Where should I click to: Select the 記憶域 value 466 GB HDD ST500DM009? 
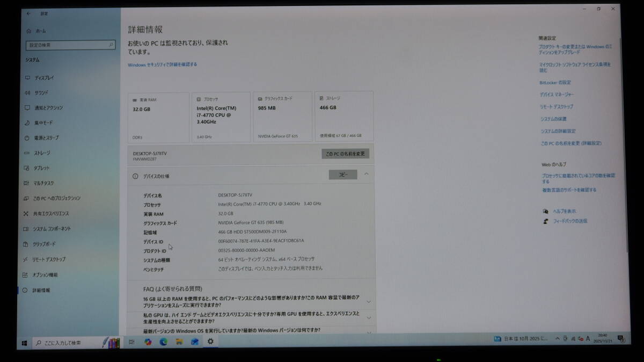point(252,231)
